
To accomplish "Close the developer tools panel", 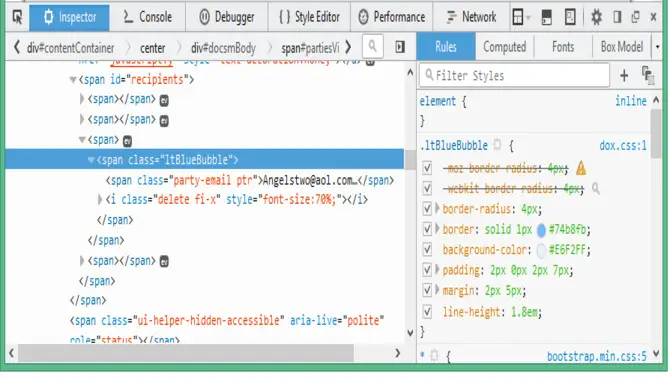I will (653, 17).
